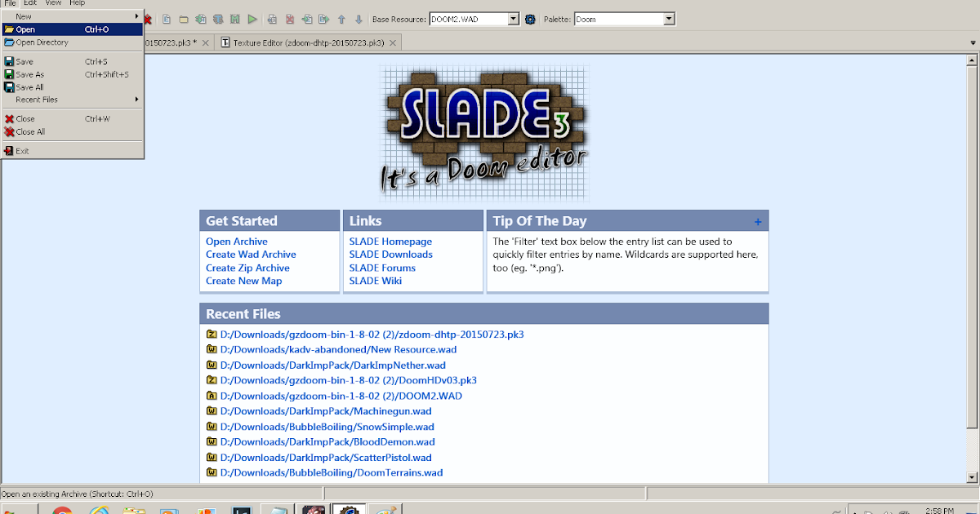Click the SLADE 3 logo image
Image resolution: width=980 pixels, height=514 pixels.
tap(484, 133)
